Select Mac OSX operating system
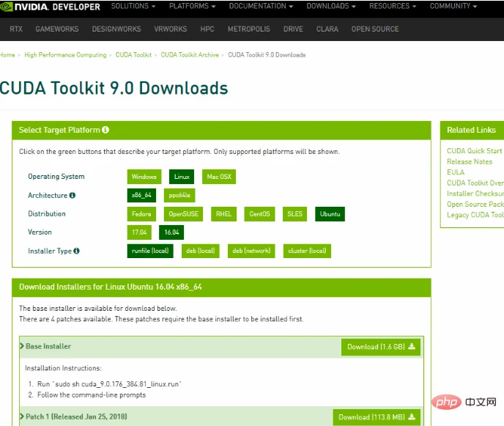 tap(219, 177)
